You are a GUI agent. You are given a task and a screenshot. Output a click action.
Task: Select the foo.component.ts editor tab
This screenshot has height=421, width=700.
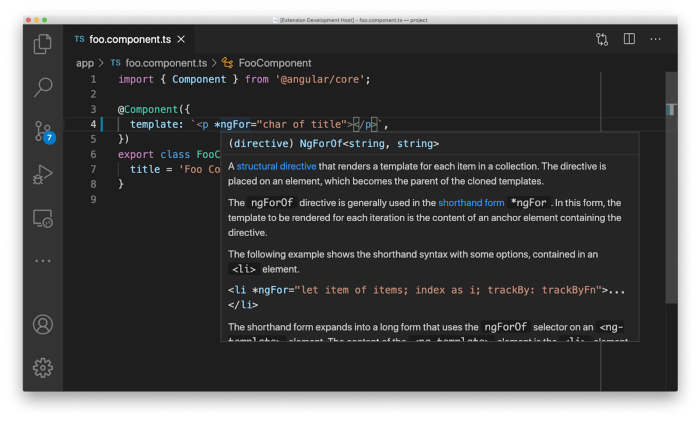(129, 39)
